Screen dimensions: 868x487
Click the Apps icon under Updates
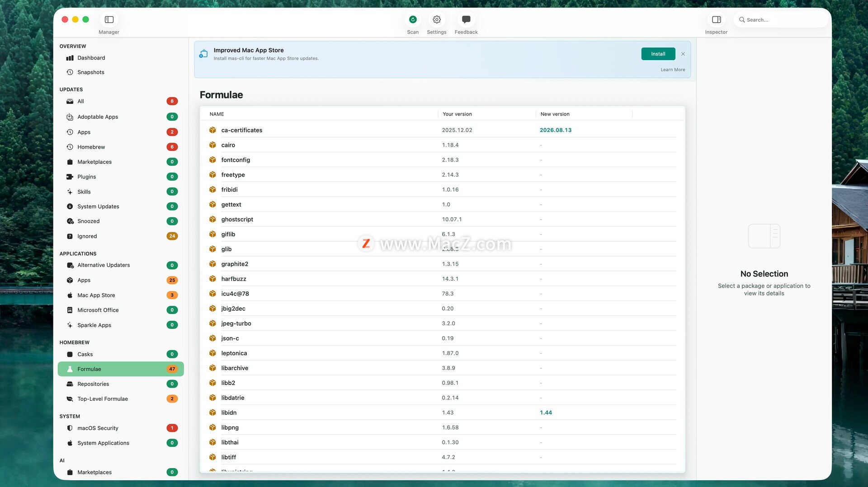70,132
